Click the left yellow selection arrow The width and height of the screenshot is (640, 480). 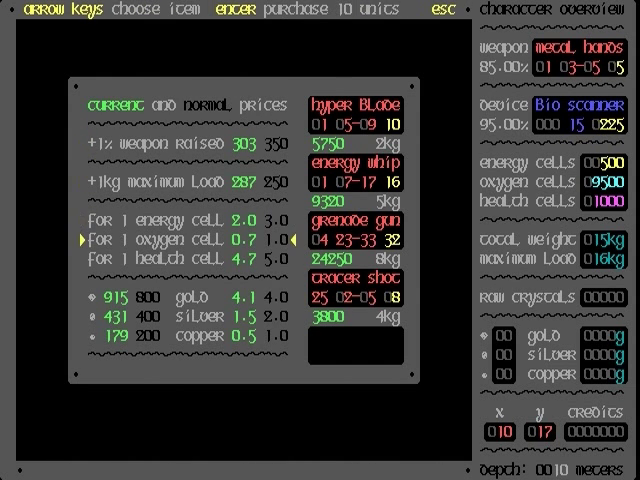point(82,240)
